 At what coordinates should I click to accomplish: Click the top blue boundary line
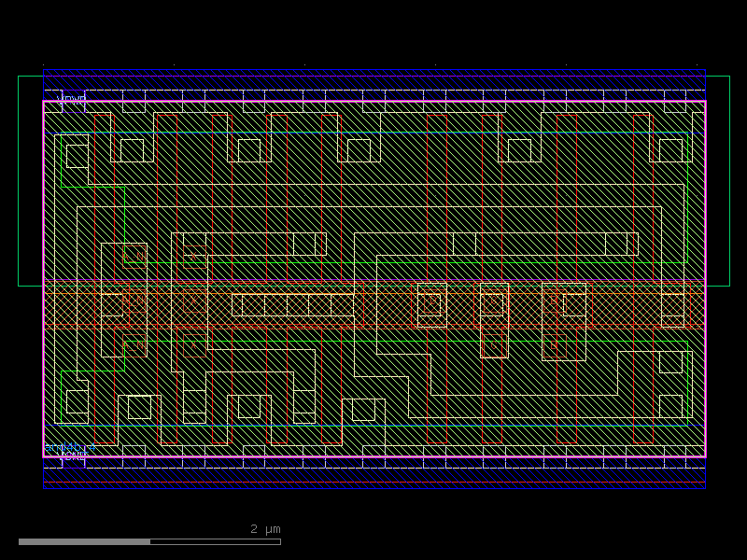pos(373,70)
